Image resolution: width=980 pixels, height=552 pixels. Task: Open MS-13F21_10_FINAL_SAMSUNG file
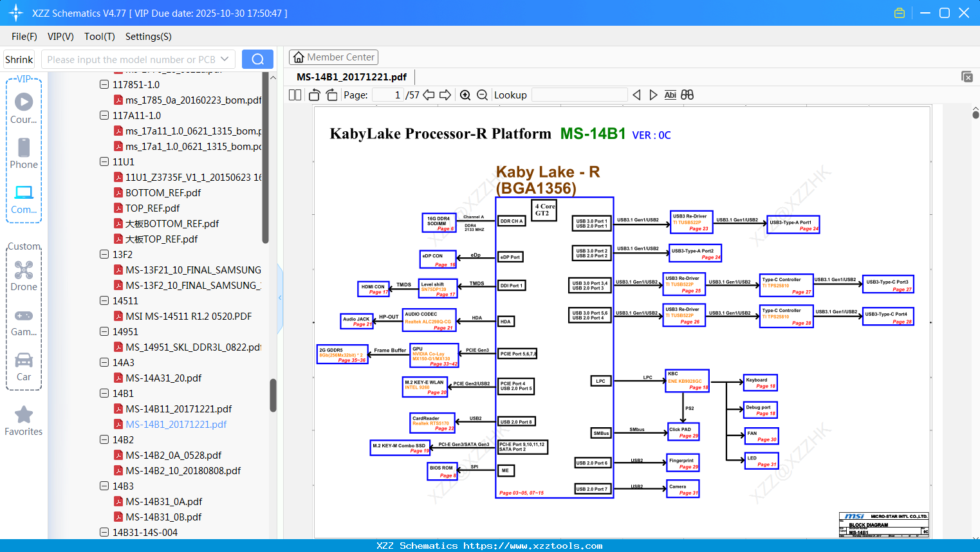pos(193,270)
